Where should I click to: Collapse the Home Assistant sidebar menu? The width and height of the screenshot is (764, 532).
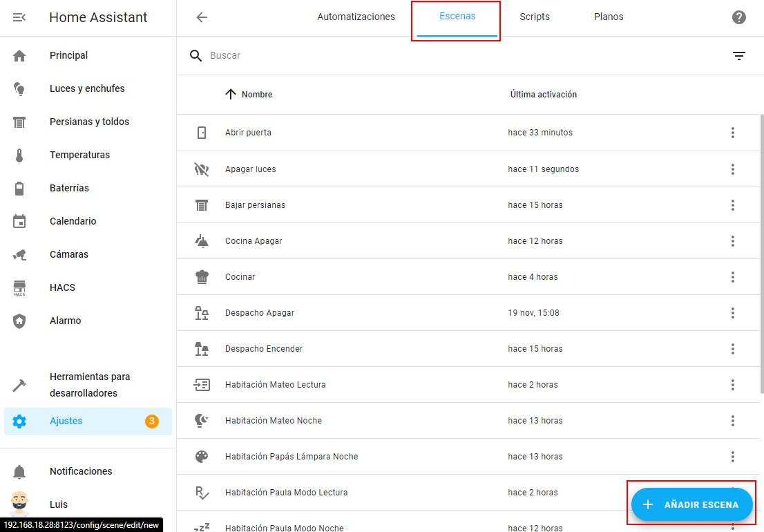point(19,17)
